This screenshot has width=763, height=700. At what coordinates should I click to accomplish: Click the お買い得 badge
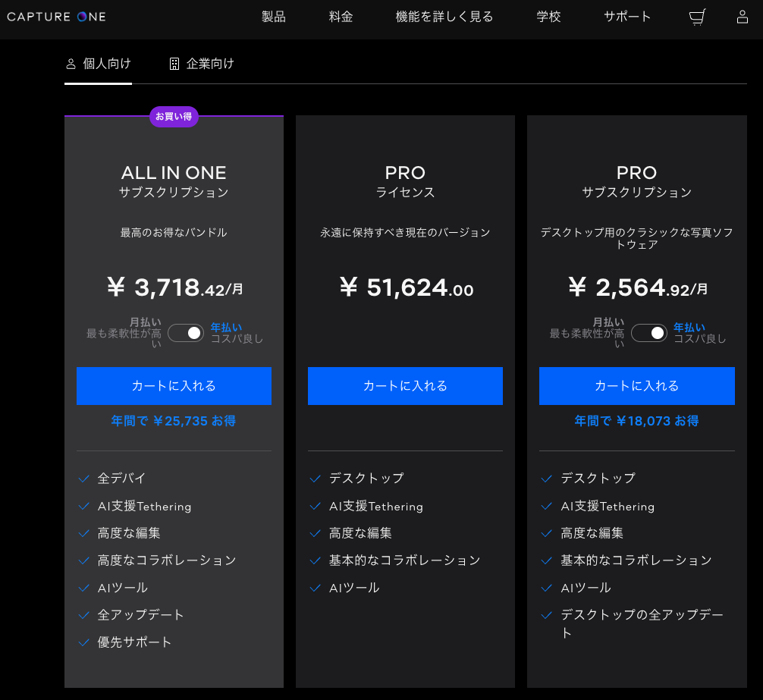point(174,116)
